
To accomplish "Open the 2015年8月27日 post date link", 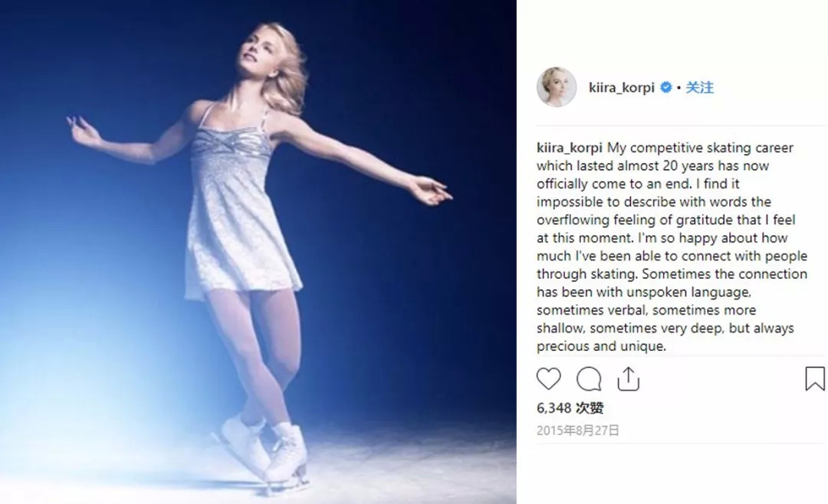I will [x=577, y=430].
